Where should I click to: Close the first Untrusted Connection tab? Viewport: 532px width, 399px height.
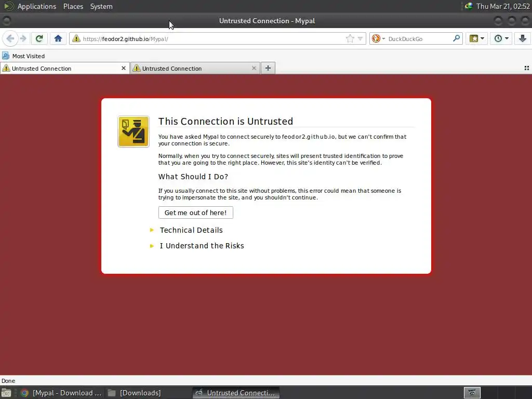[x=124, y=68]
